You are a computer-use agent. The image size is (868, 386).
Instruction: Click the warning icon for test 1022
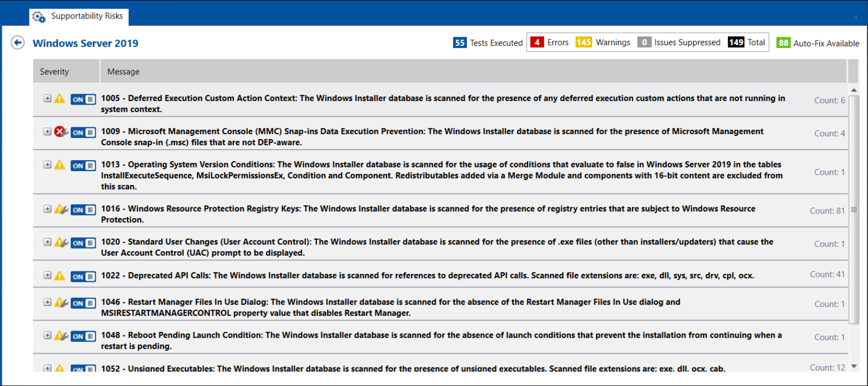(60, 275)
